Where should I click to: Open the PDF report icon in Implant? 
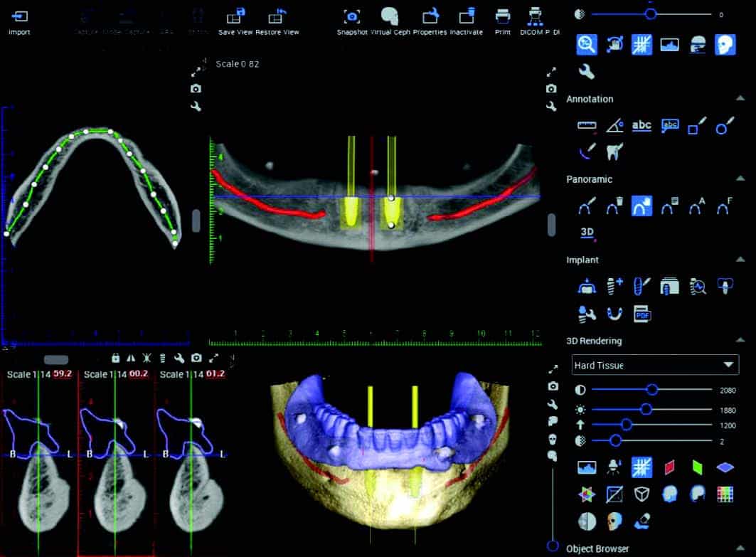click(642, 314)
